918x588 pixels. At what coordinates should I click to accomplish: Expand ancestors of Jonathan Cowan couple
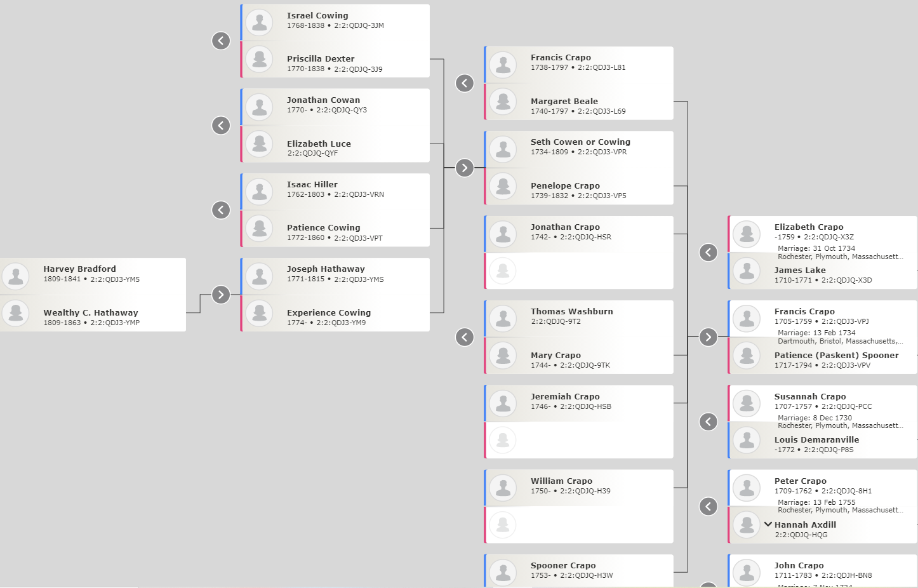coord(221,125)
